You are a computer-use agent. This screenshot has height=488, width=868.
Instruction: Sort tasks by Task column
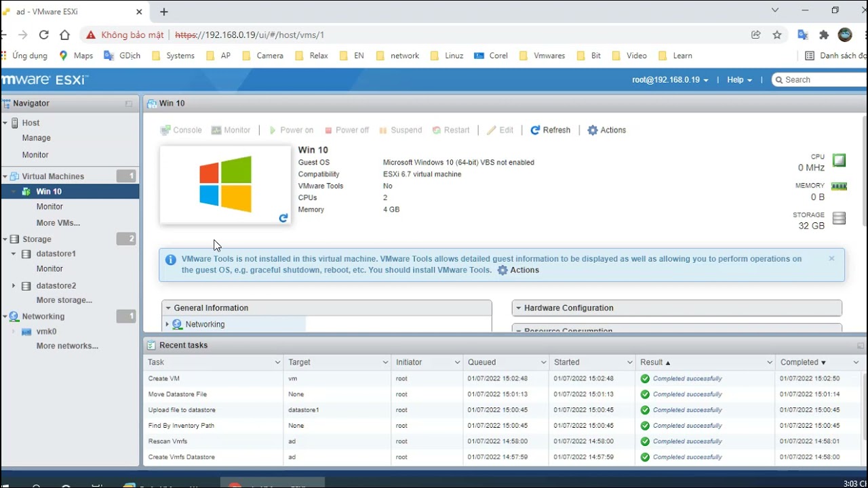pos(156,362)
